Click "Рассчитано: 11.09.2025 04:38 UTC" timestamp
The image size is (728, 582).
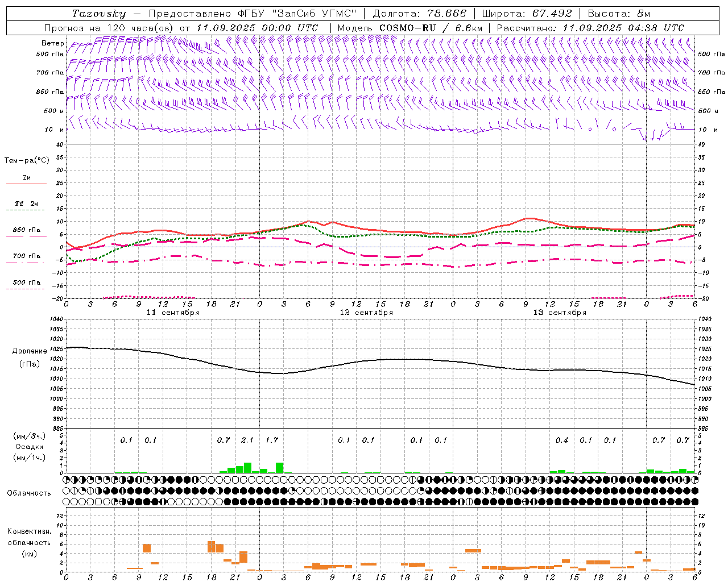tap(590, 28)
